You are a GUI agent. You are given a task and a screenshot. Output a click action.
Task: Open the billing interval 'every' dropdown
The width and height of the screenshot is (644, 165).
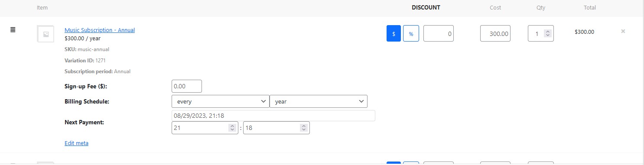coord(220,101)
